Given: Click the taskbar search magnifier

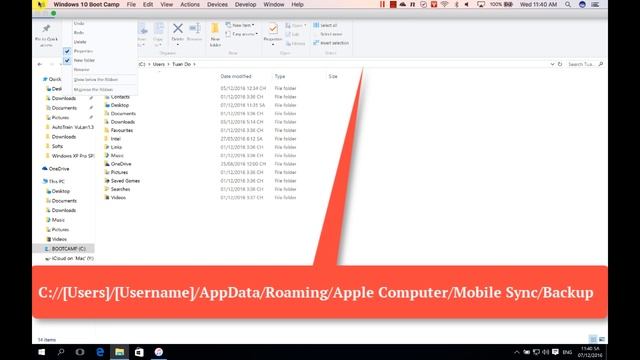Looking at the screenshot, I should [x=61, y=352].
